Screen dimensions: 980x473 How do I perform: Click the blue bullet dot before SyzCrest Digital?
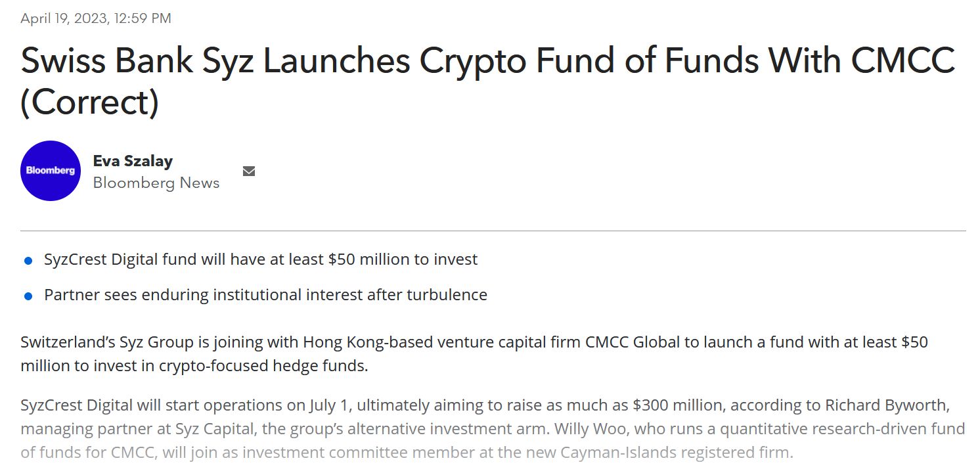[28, 261]
